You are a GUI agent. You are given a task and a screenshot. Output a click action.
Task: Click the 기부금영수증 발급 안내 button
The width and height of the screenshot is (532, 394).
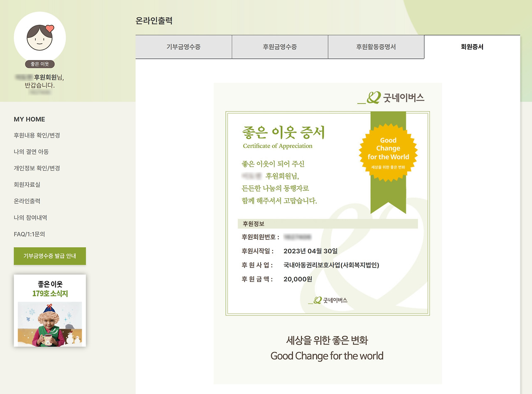coord(49,256)
